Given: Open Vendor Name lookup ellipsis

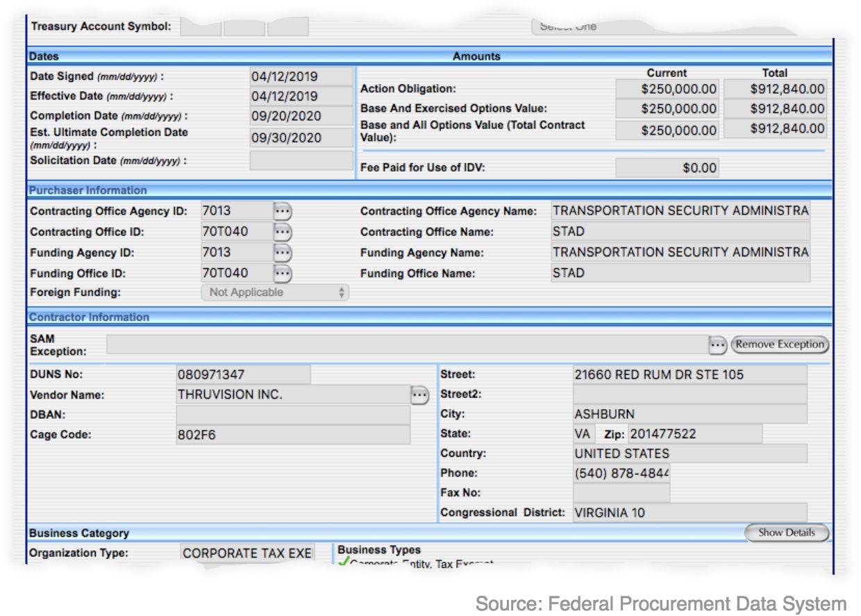Looking at the screenshot, I should click(x=419, y=395).
